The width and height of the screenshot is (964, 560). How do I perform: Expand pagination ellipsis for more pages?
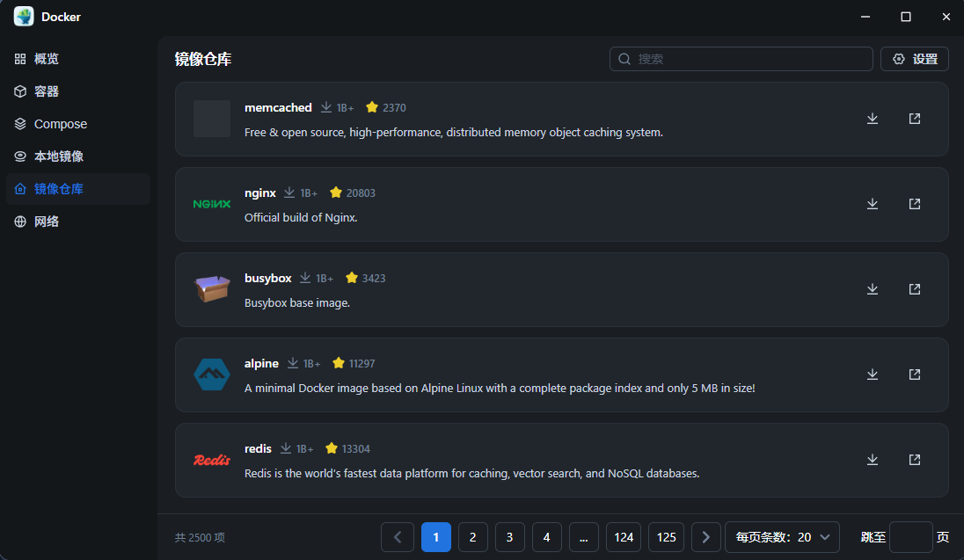[584, 537]
